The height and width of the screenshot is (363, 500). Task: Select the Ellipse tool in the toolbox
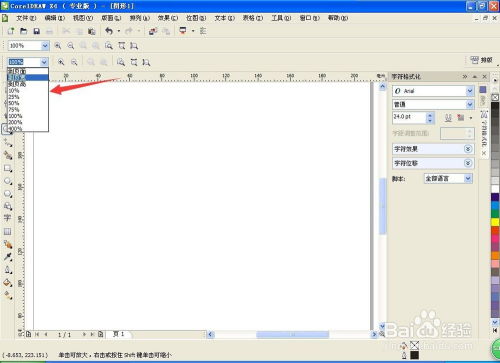(8, 181)
